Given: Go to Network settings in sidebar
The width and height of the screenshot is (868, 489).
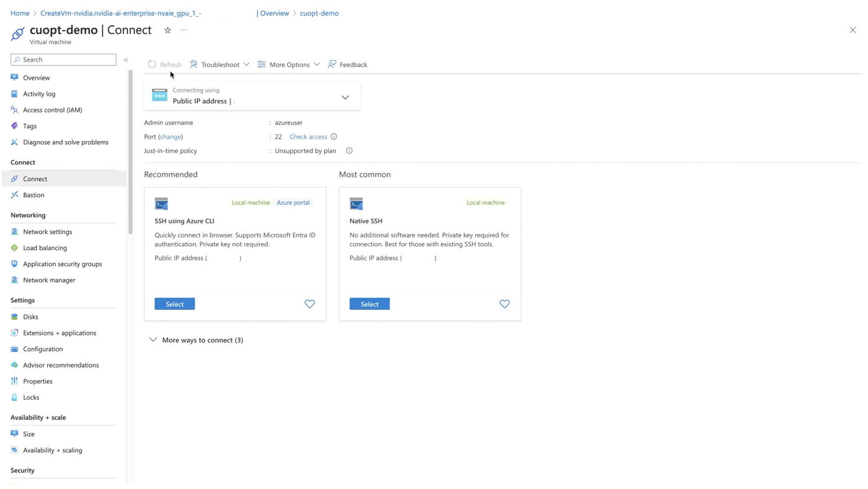Looking at the screenshot, I should (47, 232).
